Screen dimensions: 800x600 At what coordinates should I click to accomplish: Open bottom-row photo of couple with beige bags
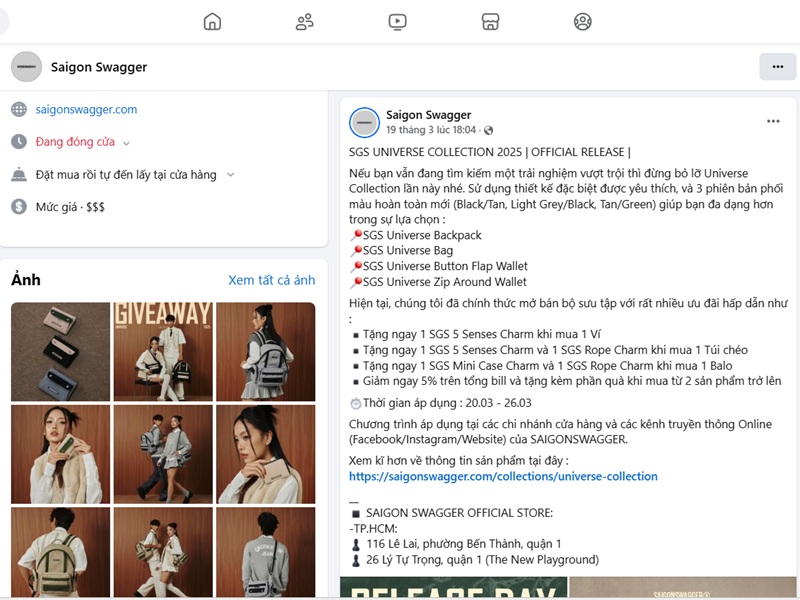pyautogui.click(x=163, y=552)
